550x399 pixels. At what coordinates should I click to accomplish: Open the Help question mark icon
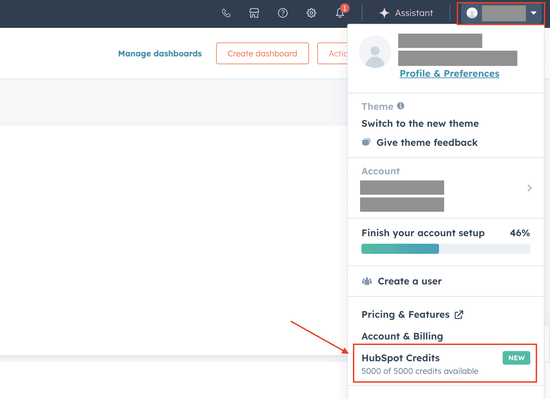[283, 13]
